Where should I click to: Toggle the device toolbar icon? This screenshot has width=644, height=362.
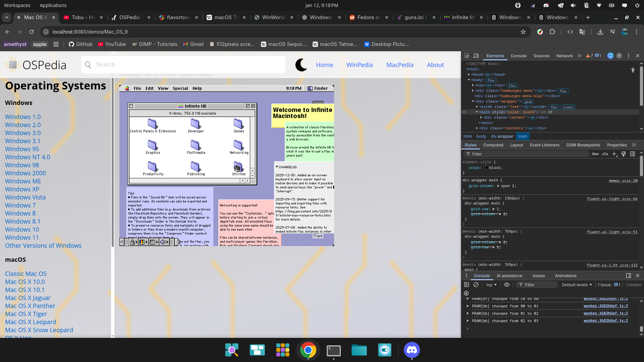click(x=476, y=56)
